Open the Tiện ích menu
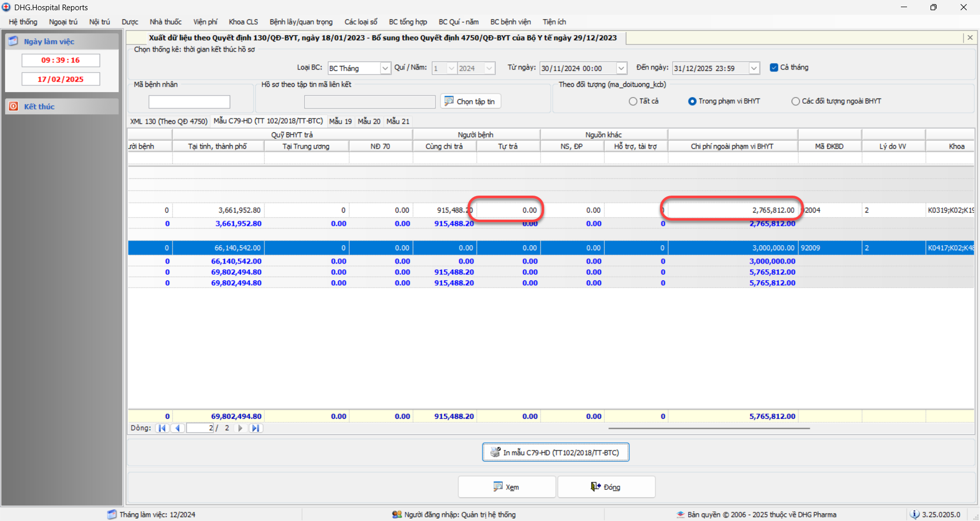This screenshot has height=521, width=980. 554,22
